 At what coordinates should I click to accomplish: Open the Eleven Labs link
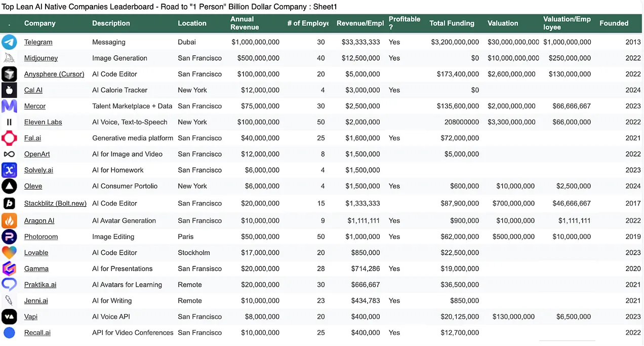tap(43, 122)
